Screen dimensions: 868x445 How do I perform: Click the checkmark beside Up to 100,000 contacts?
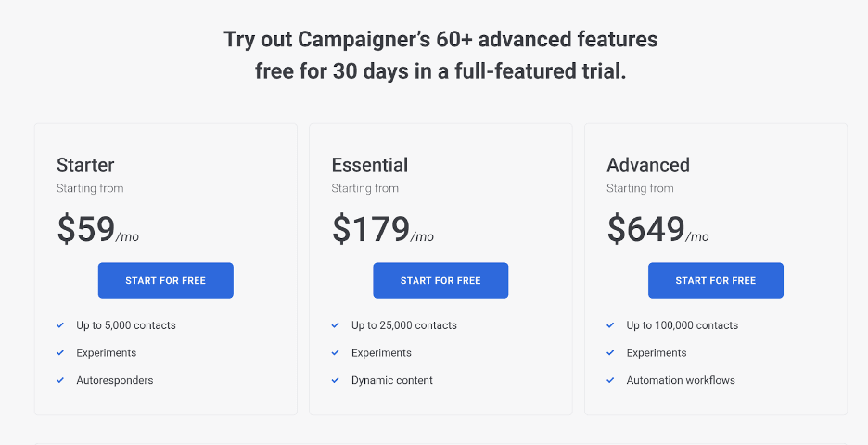point(610,325)
